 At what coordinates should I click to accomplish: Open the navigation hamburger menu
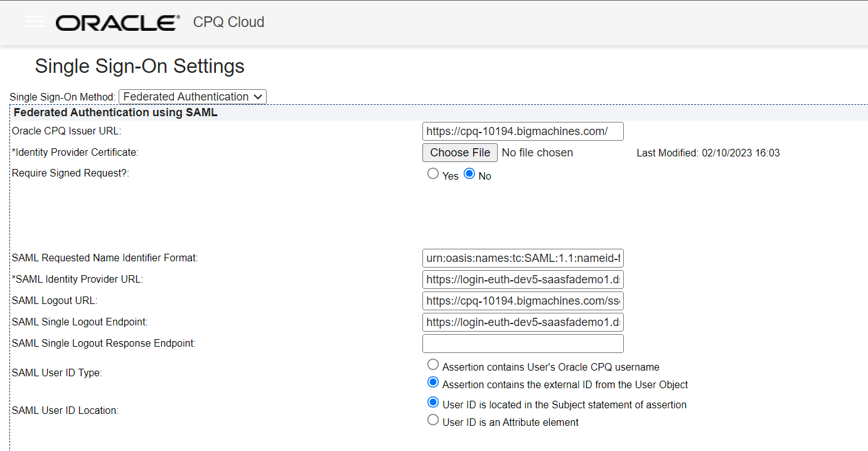point(35,21)
